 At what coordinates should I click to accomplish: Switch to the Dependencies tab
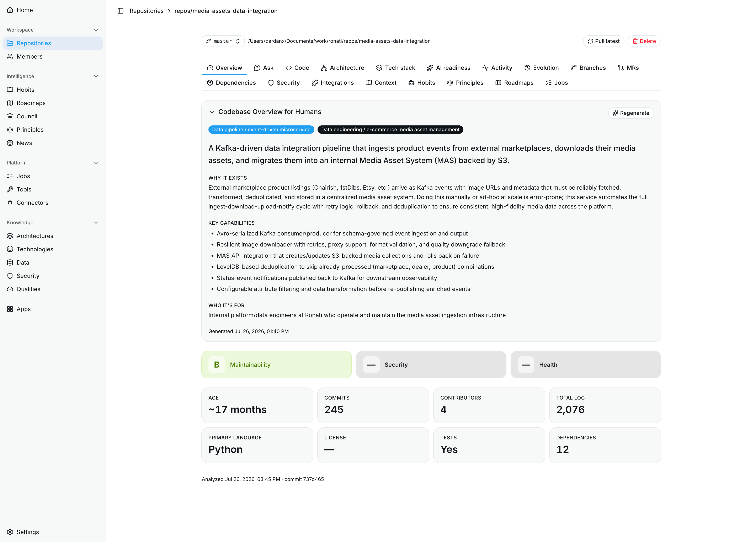point(231,83)
